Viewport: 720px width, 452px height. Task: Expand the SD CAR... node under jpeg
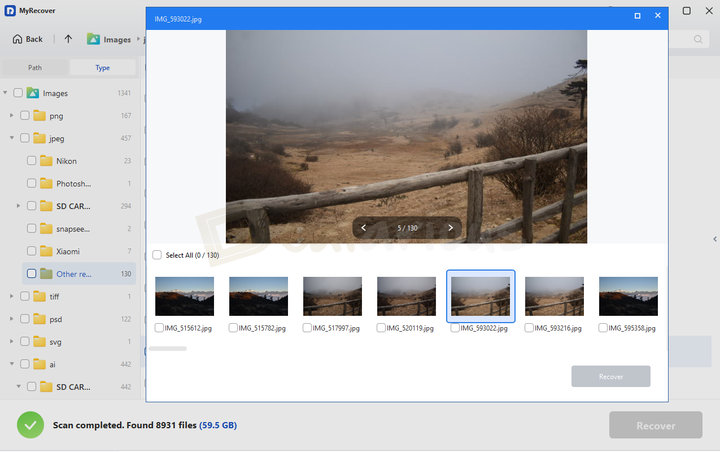pos(18,206)
